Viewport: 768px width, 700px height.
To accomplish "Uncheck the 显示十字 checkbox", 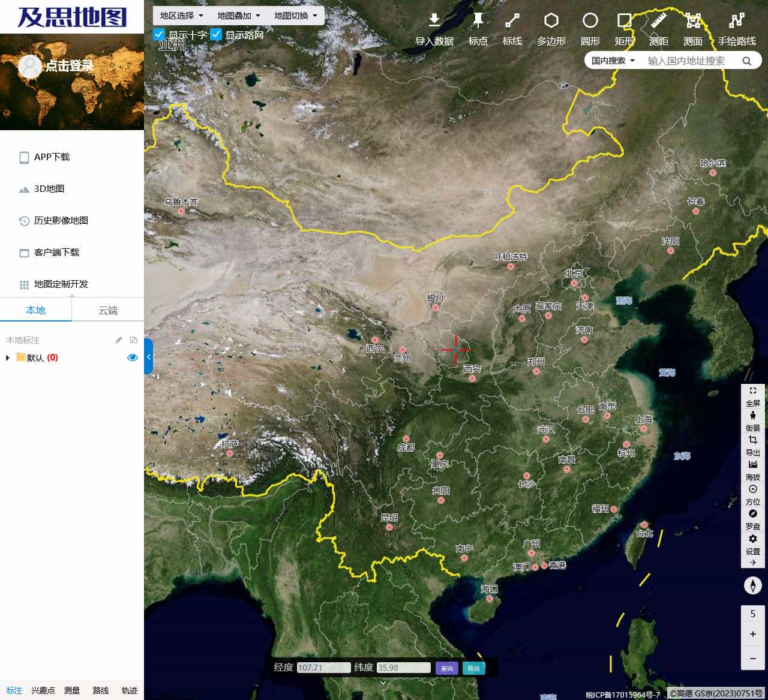I will click(158, 34).
